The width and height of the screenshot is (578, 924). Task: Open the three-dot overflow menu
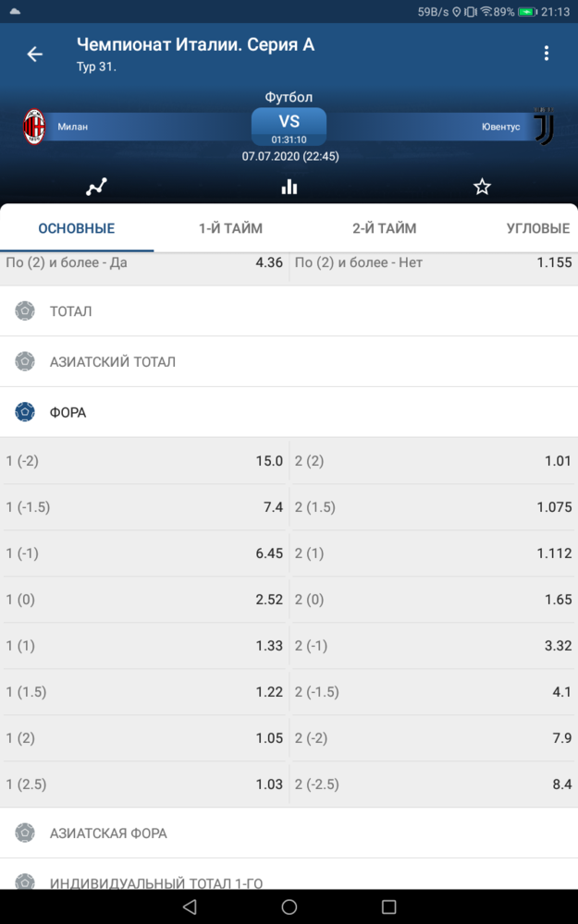coord(547,54)
